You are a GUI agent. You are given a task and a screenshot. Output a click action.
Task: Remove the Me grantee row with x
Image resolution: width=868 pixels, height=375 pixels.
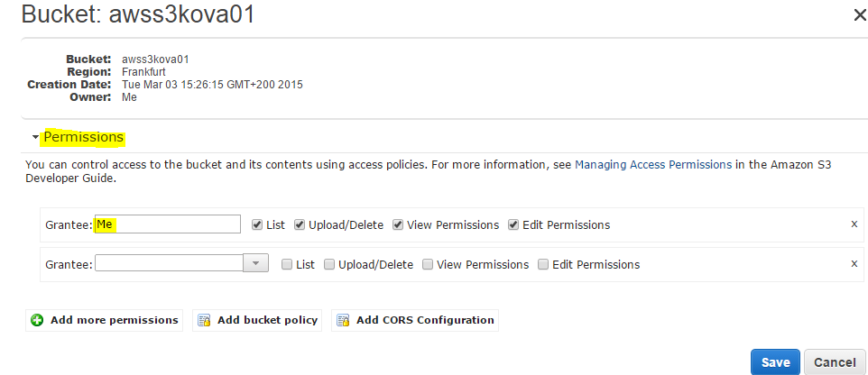tap(854, 224)
